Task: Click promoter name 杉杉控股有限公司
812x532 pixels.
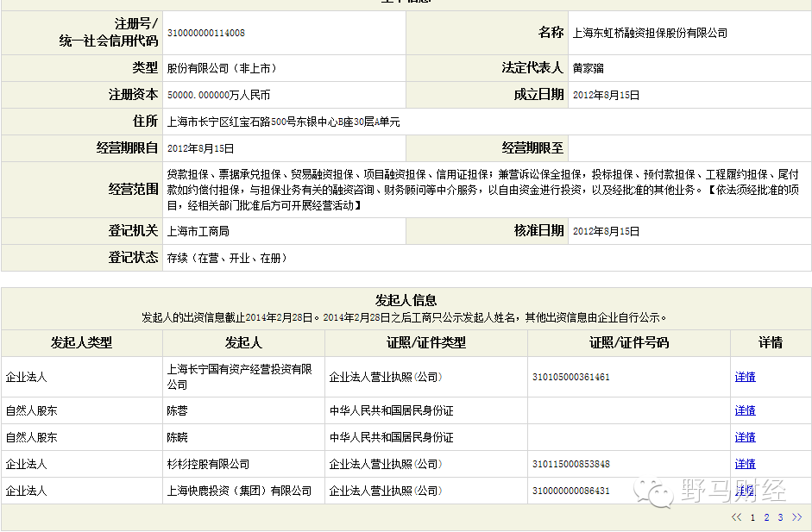Action: point(208,465)
